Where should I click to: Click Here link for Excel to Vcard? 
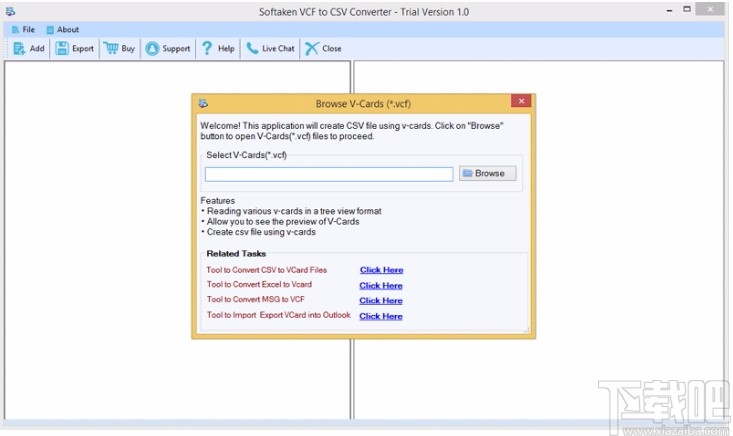pyautogui.click(x=381, y=286)
